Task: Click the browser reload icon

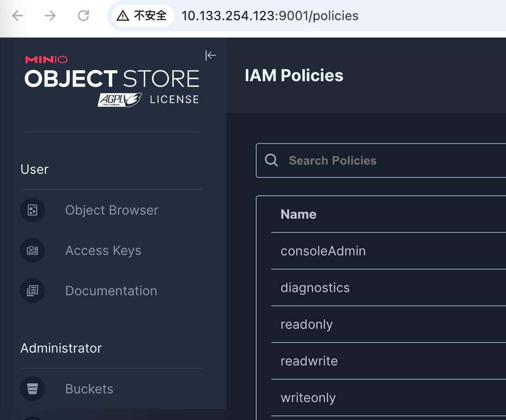Action: click(83, 16)
